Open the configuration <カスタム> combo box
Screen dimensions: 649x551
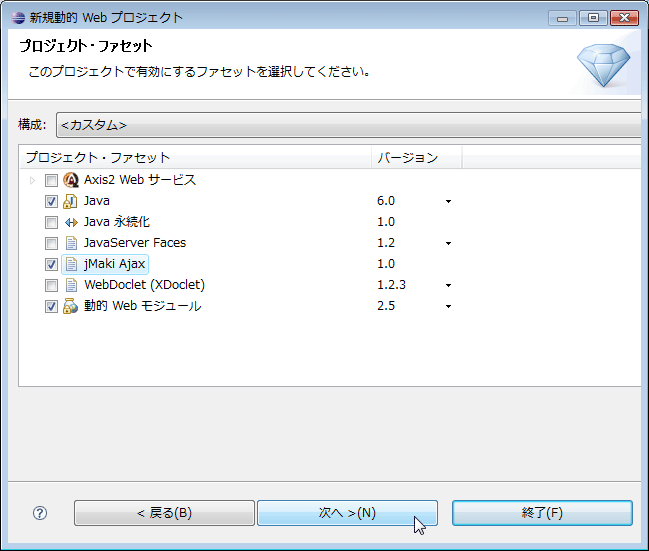pyautogui.click(x=349, y=125)
